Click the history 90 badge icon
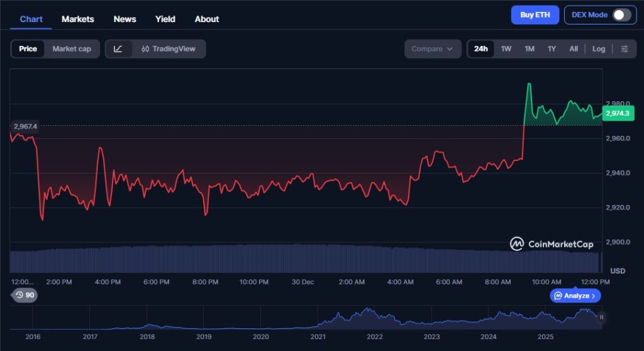The height and width of the screenshot is (351, 644). point(25,295)
